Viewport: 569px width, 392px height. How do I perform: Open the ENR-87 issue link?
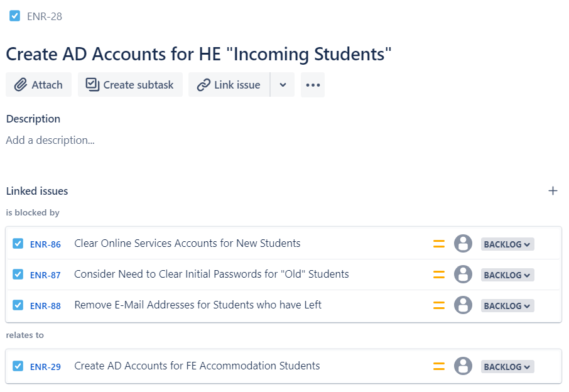(x=45, y=275)
